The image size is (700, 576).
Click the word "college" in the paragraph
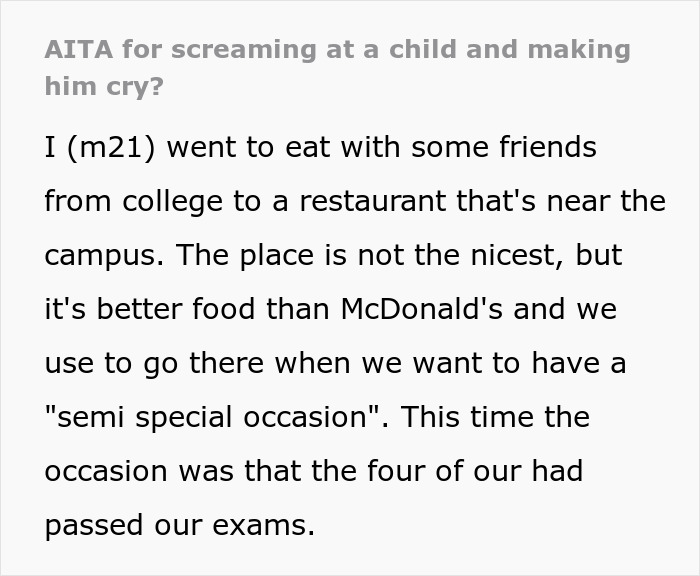point(165,202)
